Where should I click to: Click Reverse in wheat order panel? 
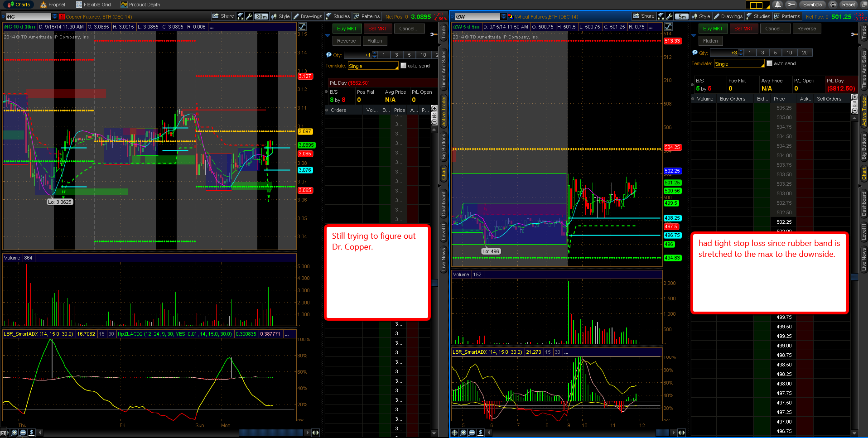click(x=807, y=29)
